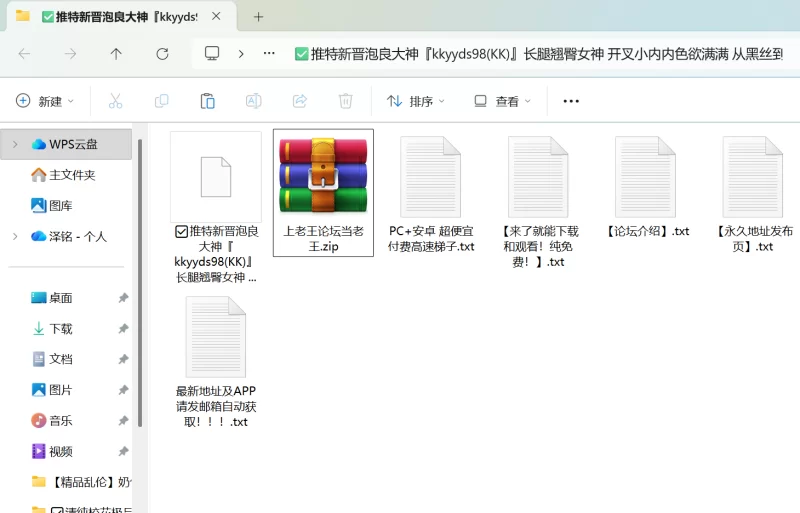Click the Delete trash can icon
Image resolution: width=800 pixels, height=513 pixels.
pyautogui.click(x=345, y=101)
